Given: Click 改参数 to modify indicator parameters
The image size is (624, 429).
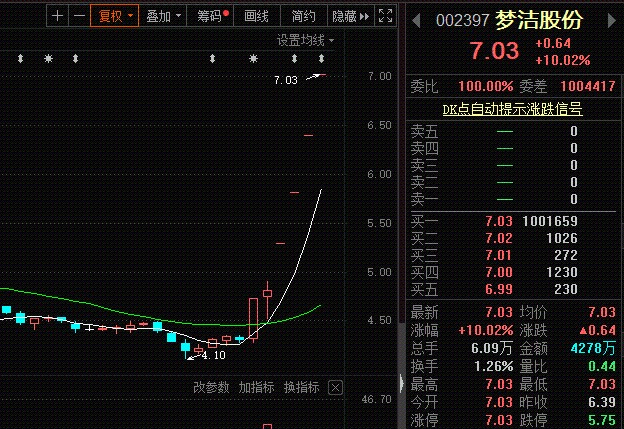Looking at the screenshot, I should (x=211, y=387).
